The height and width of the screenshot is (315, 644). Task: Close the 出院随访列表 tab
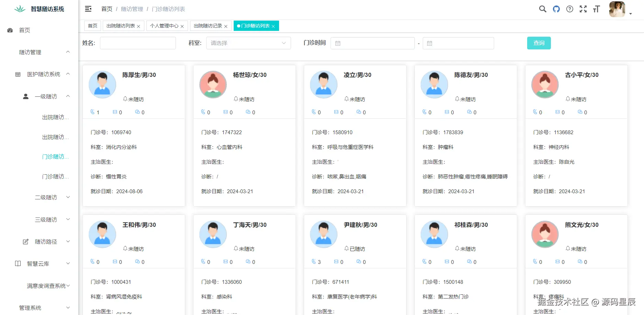click(x=138, y=26)
